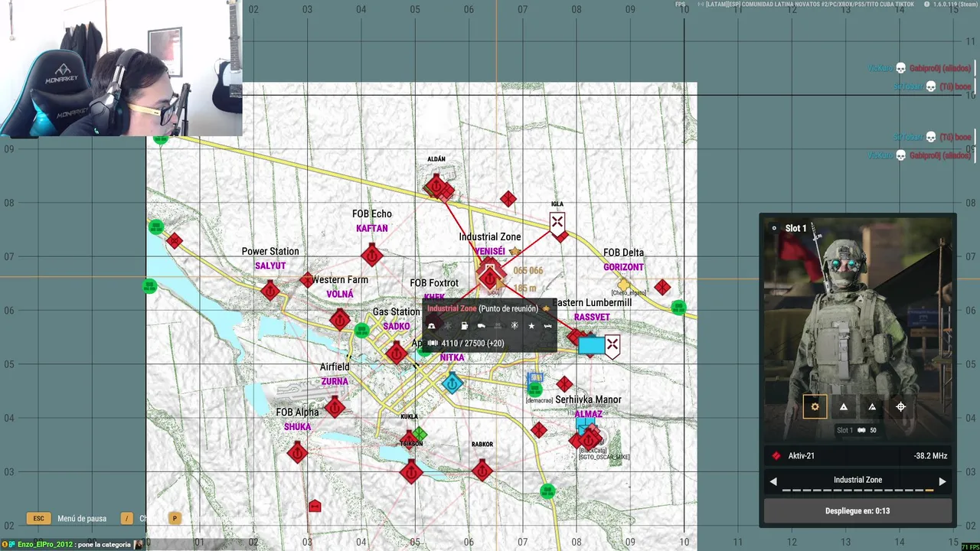980x551 pixels.
Task: Click enemy flag marker beside Eastern Lumbermill
Action: [x=612, y=345]
